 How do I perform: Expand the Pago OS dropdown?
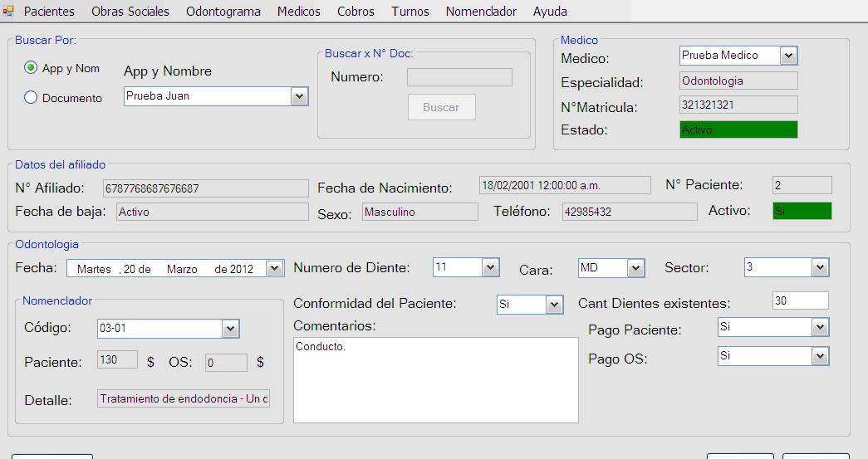[820, 356]
